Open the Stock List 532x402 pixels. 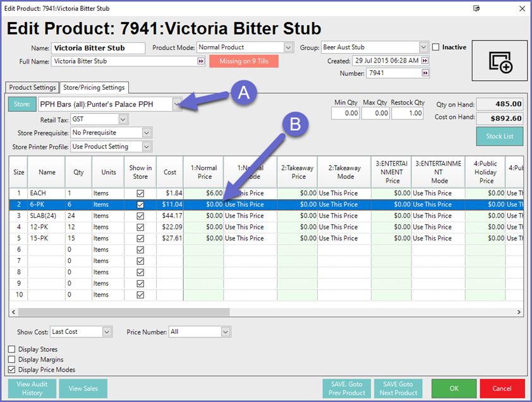pyautogui.click(x=499, y=136)
